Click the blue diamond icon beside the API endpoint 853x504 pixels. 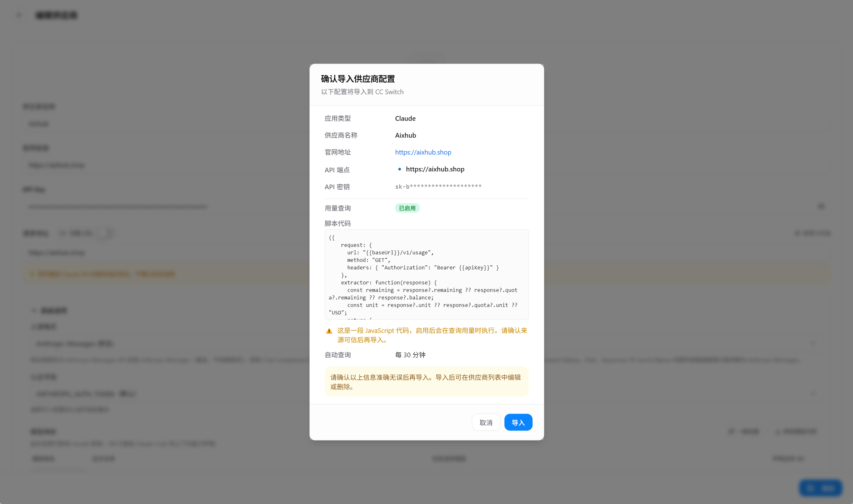400,169
